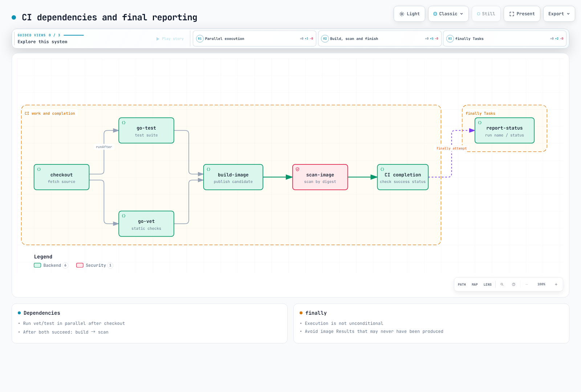Click the Legend heading
Screen dimensions: 581x392
point(43,257)
